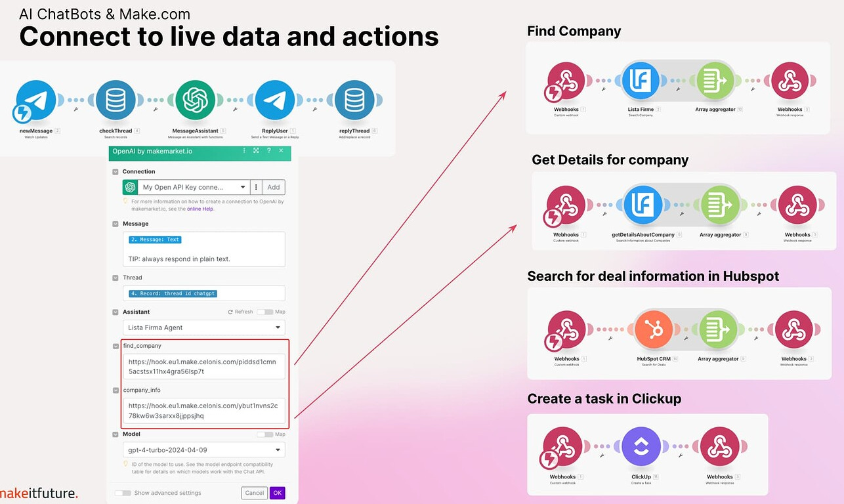Open the online Help link
The height and width of the screenshot is (504, 844).
200,209
